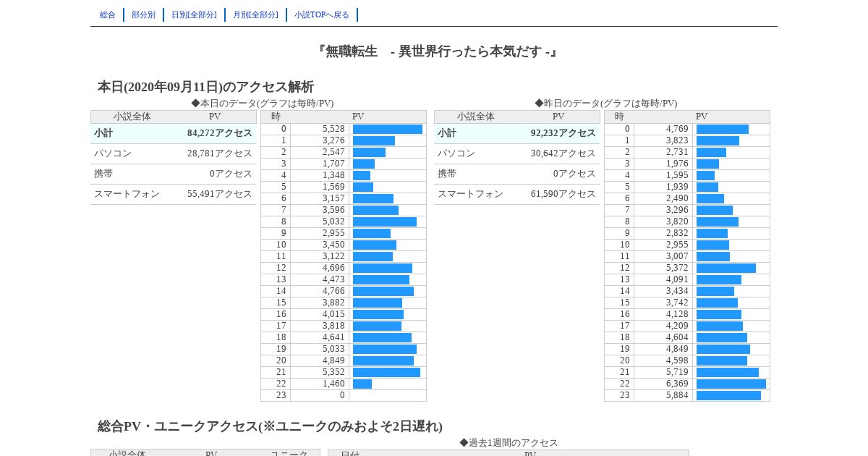Click today's PV value 1,569

pyautogui.click(x=333, y=187)
